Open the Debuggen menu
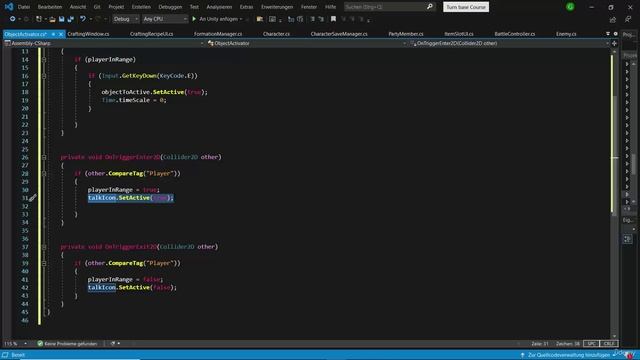 pyautogui.click(x=170, y=7)
